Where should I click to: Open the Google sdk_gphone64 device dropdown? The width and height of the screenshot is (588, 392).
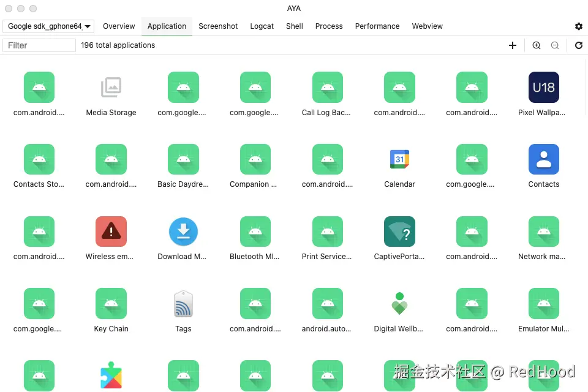[48, 26]
